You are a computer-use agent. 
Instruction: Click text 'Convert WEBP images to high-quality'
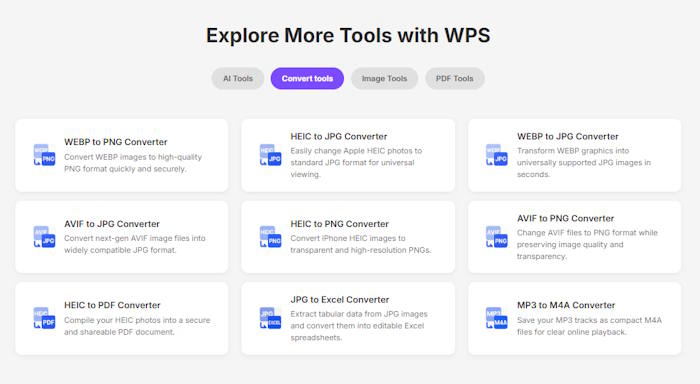click(133, 157)
